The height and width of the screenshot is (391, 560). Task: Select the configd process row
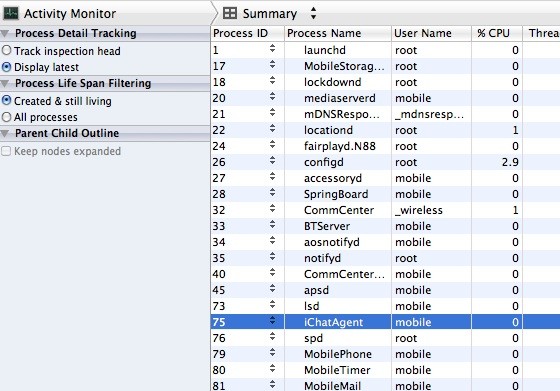(x=385, y=162)
